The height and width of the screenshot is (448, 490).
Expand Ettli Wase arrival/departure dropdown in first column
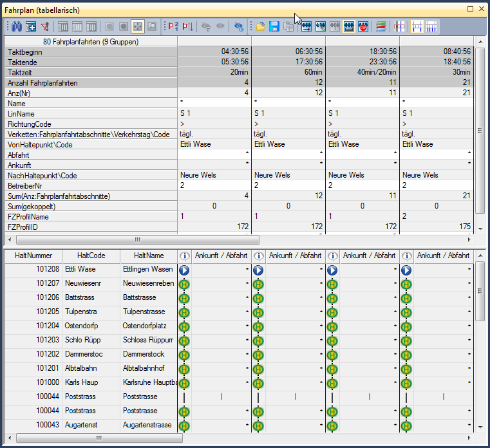(x=247, y=270)
